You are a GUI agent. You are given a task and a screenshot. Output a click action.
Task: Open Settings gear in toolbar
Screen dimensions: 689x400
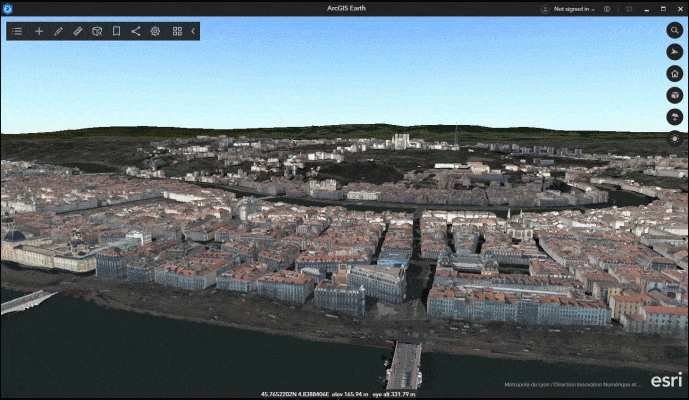155,31
